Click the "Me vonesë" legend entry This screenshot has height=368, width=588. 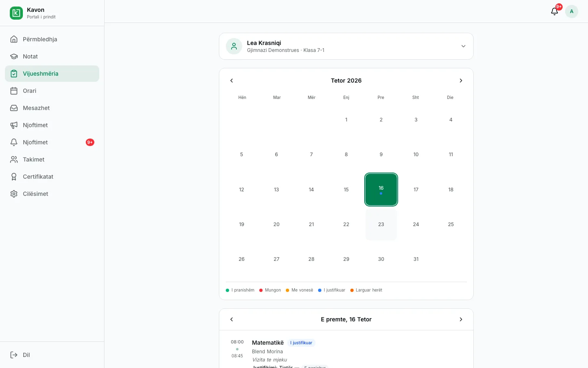[x=299, y=290]
